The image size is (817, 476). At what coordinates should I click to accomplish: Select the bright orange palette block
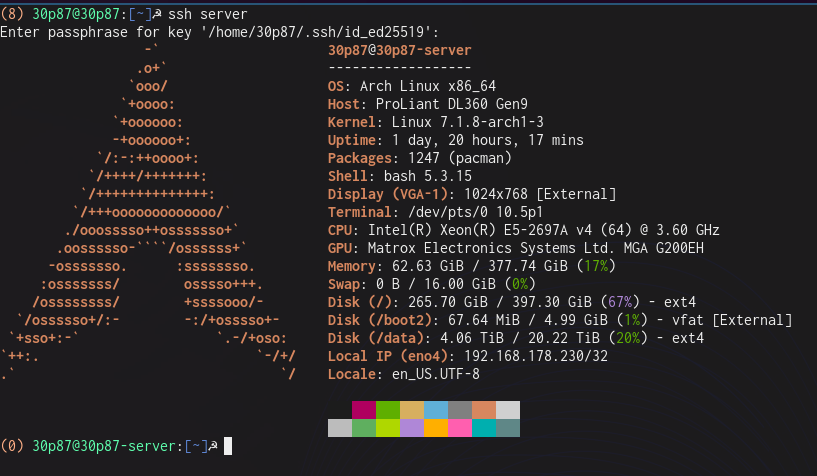tap(436, 428)
